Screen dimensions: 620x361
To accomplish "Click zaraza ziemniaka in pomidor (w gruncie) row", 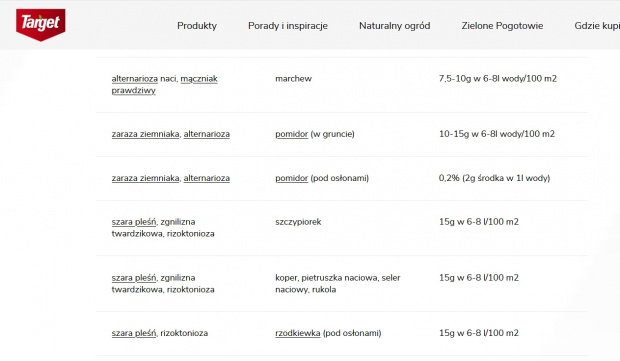I will (x=145, y=134).
